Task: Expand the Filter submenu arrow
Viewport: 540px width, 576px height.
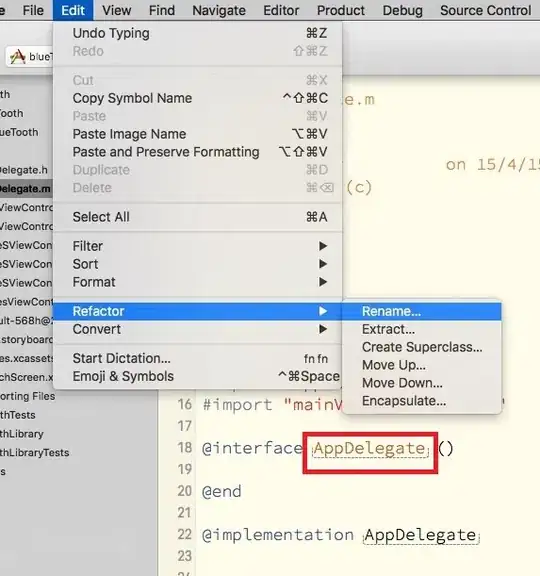Action: [x=323, y=246]
